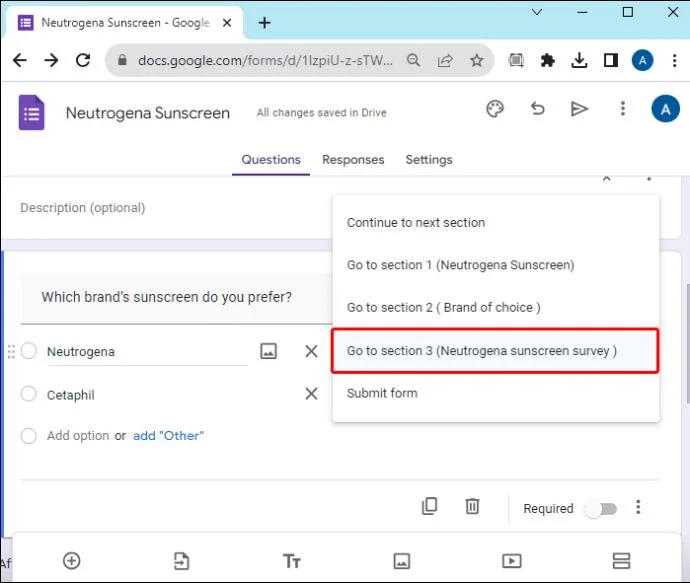Share this page from address bar
Screen dimensions: 690x583
[x=444, y=60]
